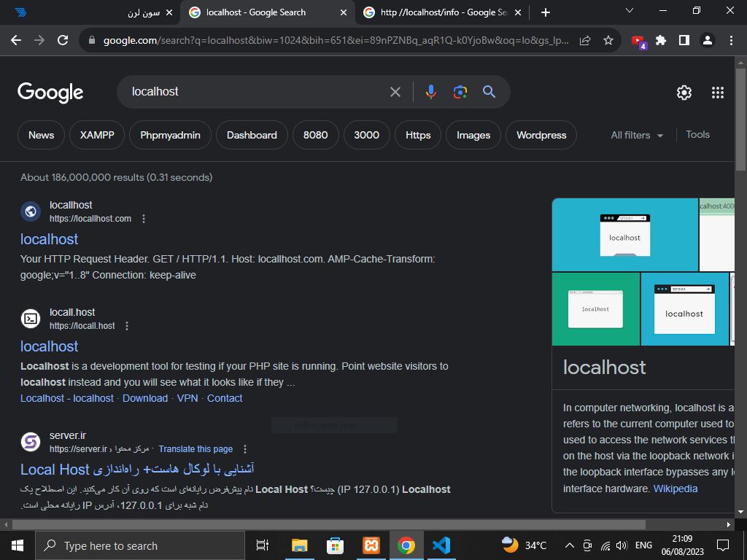Open the Extensions puzzle menu
Viewport: 747px width, 560px height.
click(661, 41)
